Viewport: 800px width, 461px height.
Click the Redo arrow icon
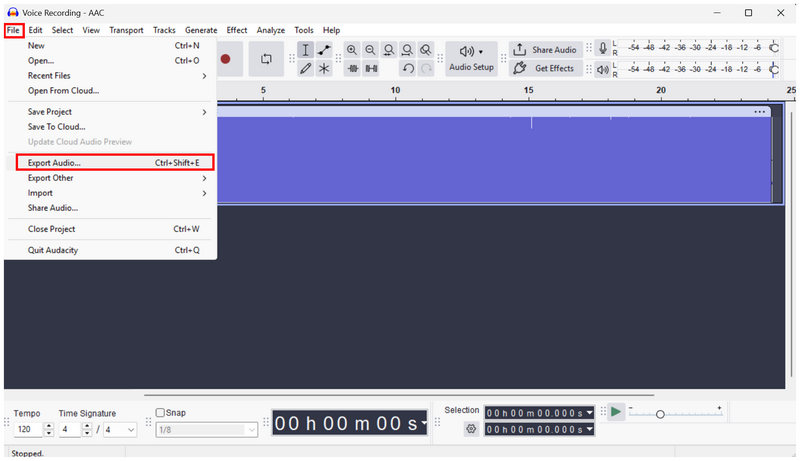tap(426, 68)
